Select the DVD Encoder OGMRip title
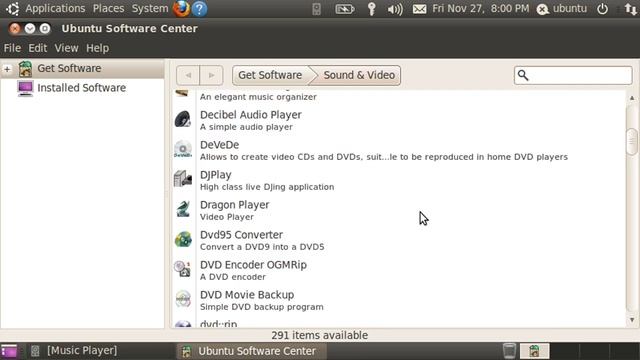The width and height of the screenshot is (640, 360). pos(253,265)
